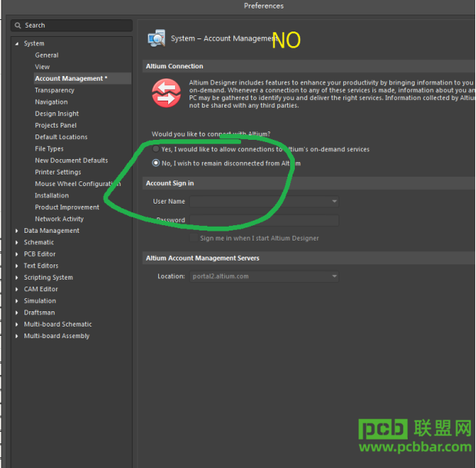Screen dimensions: 476x468
Task: Expand the Schematic node
Action: click(17, 243)
